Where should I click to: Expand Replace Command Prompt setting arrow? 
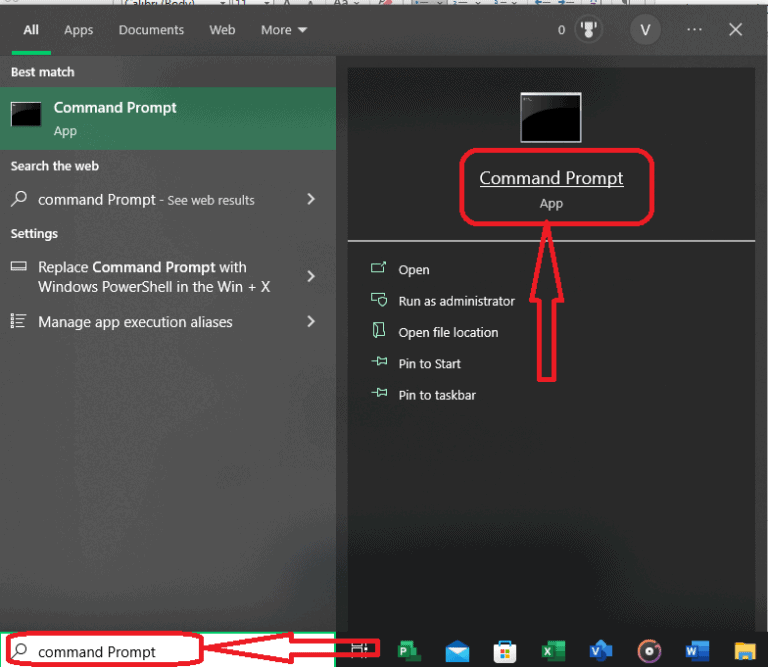(x=311, y=276)
